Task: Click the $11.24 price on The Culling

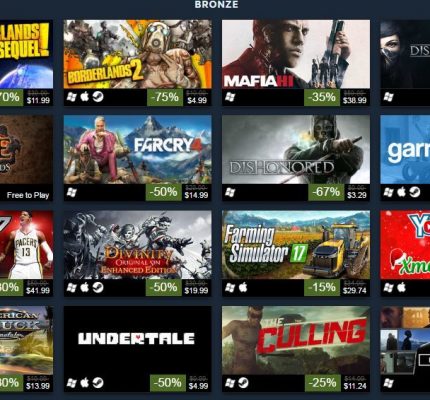Action: point(355,386)
